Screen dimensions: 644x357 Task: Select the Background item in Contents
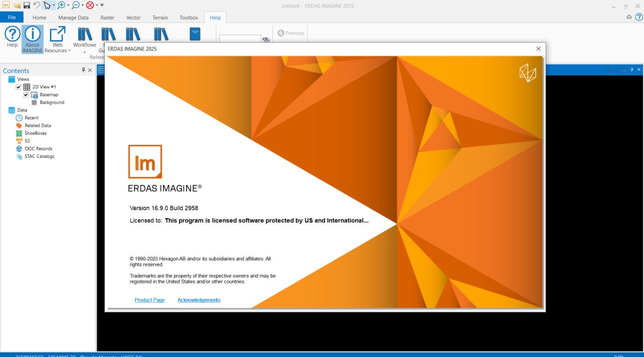coord(52,103)
